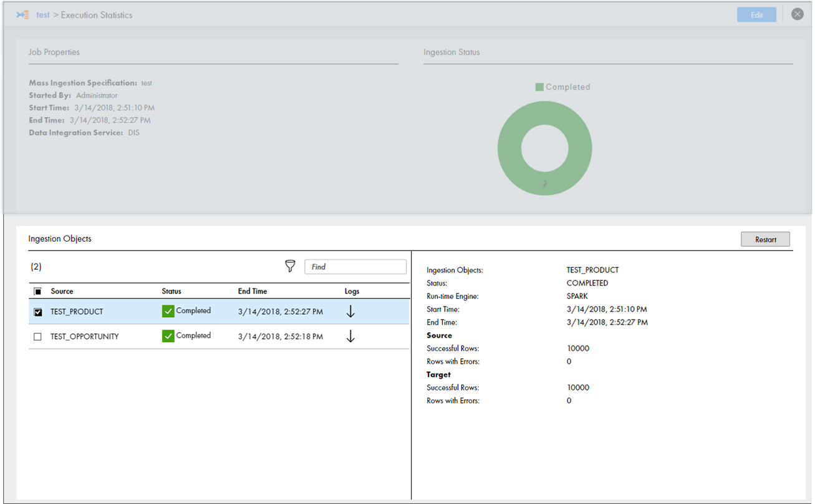Download logs for TEST_OPPORTUNITY
This screenshot has height=504, width=815.
pos(350,336)
